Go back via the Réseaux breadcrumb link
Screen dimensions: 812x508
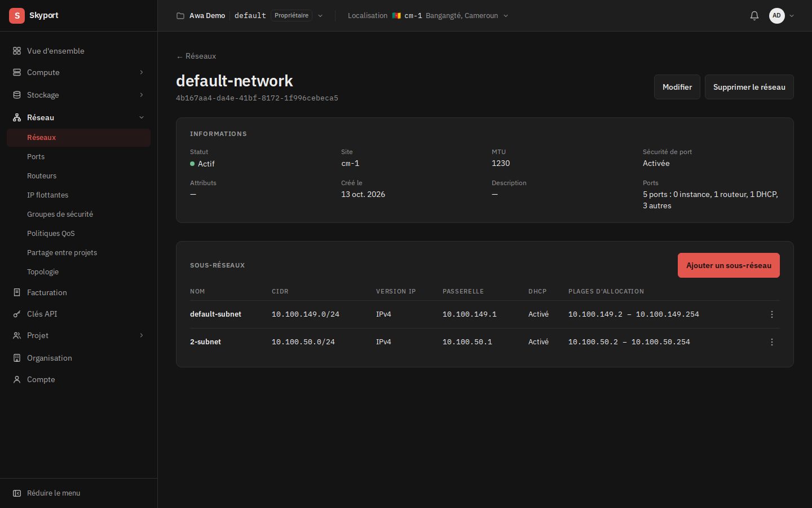click(196, 56)
